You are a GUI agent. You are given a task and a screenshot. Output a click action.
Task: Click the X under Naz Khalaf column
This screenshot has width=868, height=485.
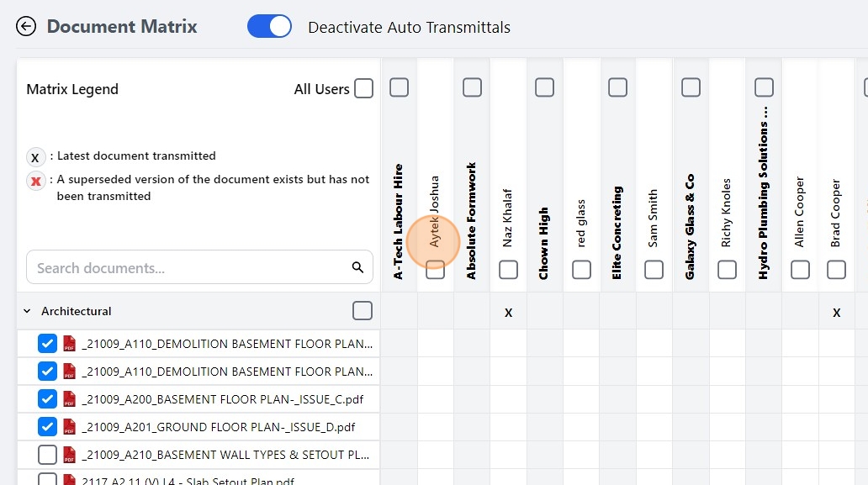pos(508,313)
